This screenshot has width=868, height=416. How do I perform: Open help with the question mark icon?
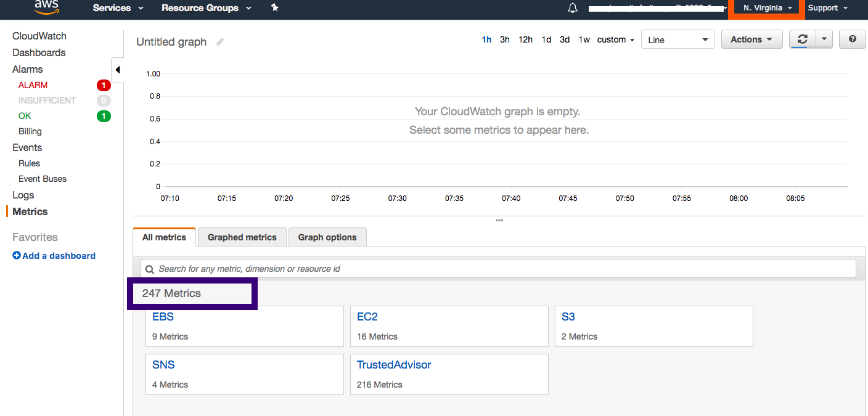point(853,39)
